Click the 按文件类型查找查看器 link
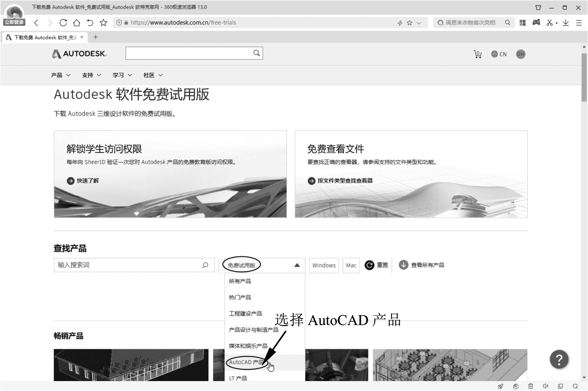Image resolution: width=588 pixels, height=391 pixels. [x=340, y=180]
